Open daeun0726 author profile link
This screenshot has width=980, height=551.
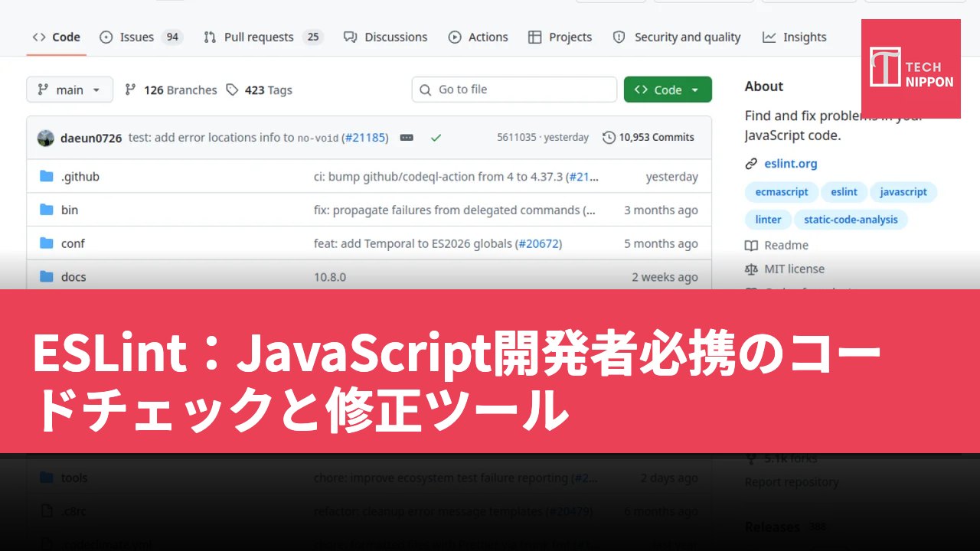(x=91, y=138)
